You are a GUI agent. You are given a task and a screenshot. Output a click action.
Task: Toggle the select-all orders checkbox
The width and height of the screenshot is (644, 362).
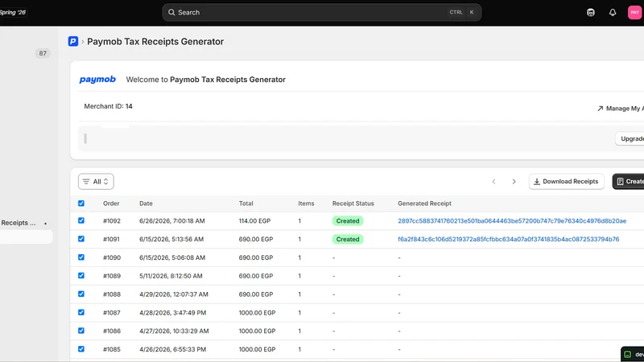[x=81, y=204]
